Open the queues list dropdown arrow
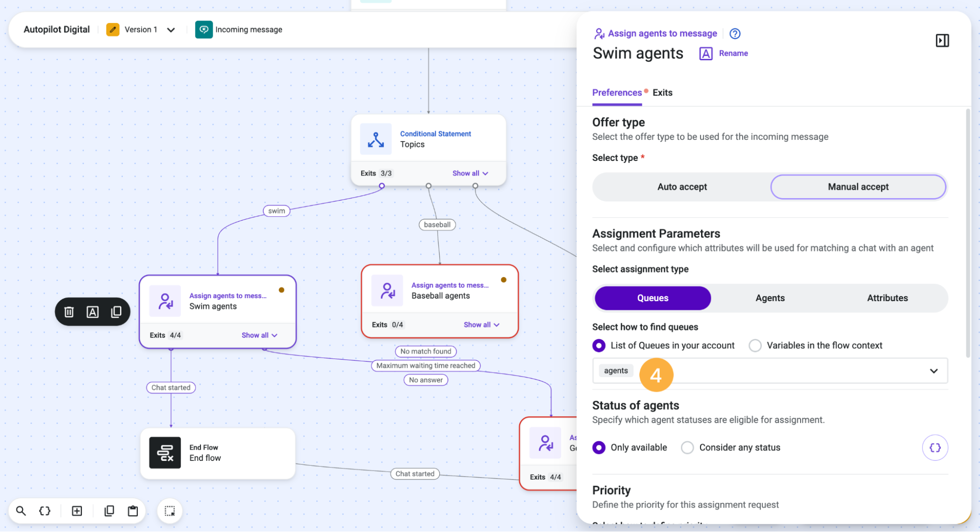The height and width of the screenshot is (532, 980). [x=933, y=371]
